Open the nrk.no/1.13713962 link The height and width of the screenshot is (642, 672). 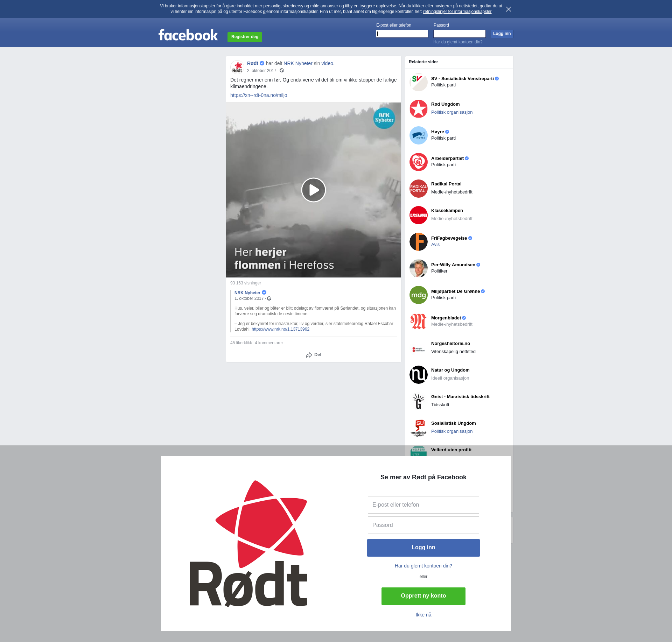tap(280, 329)
